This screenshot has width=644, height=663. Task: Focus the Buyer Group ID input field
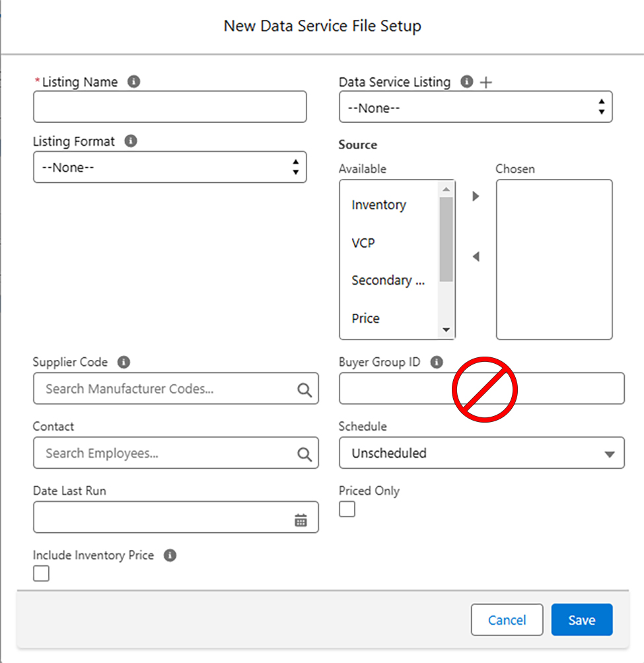point(482,388)
